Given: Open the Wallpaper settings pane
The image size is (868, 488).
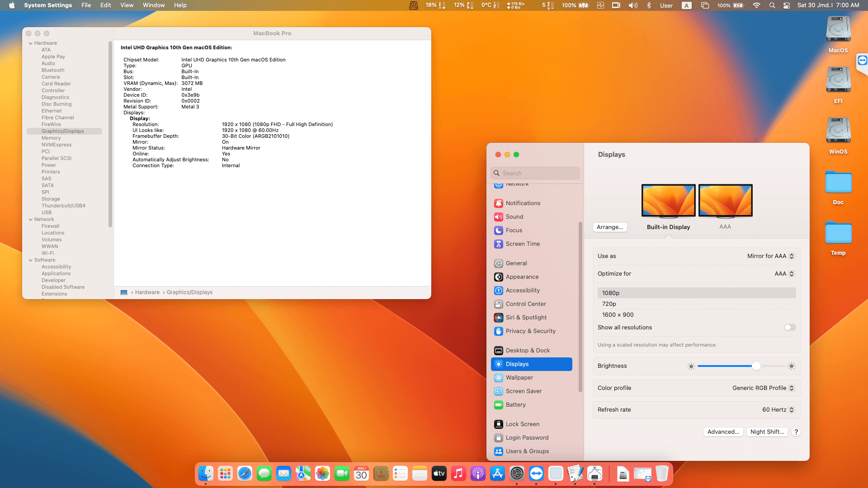Looking at the screenshot, I should coord(519,378).
